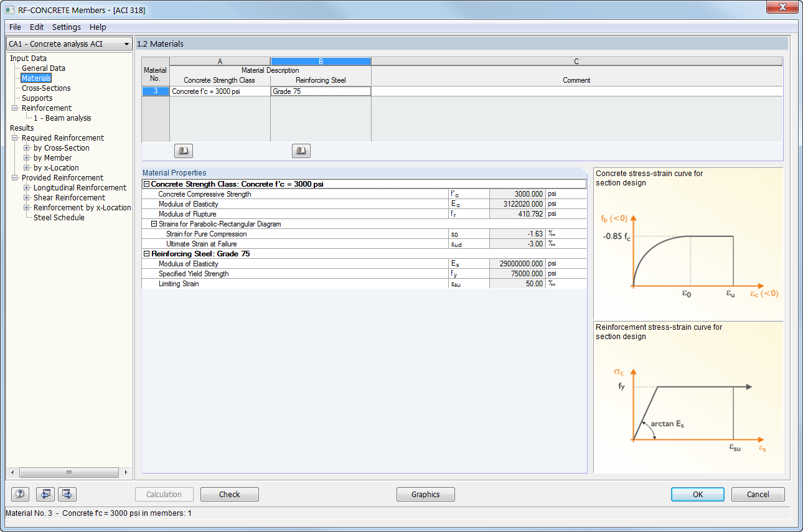
Task: Collapse the Required Reinforcement tree node
Action: 15,138
